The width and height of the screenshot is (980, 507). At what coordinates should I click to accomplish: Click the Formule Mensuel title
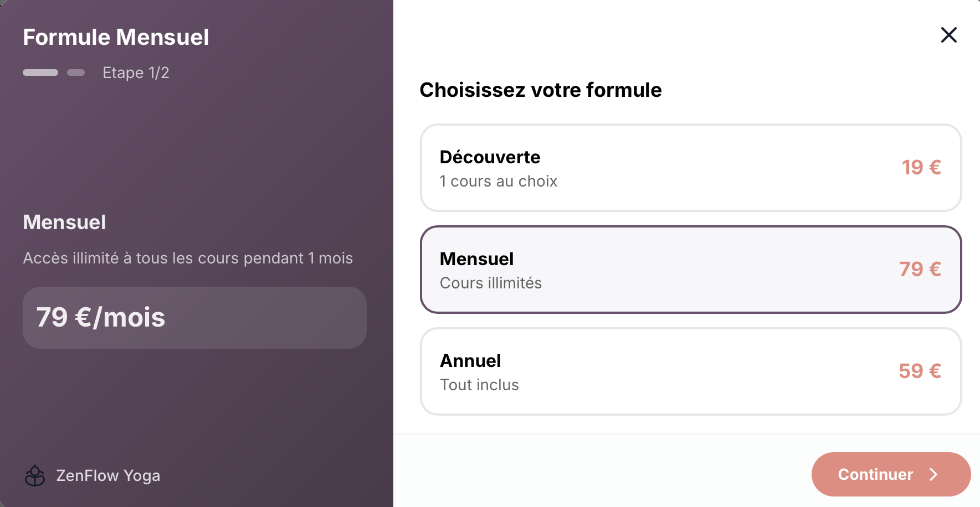116,37
